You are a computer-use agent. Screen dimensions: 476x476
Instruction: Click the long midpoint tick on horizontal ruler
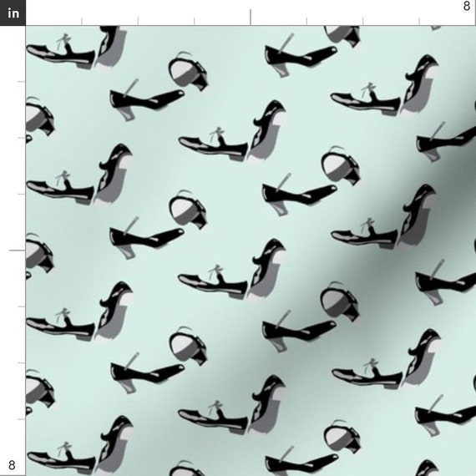click(x=251, y=17)
